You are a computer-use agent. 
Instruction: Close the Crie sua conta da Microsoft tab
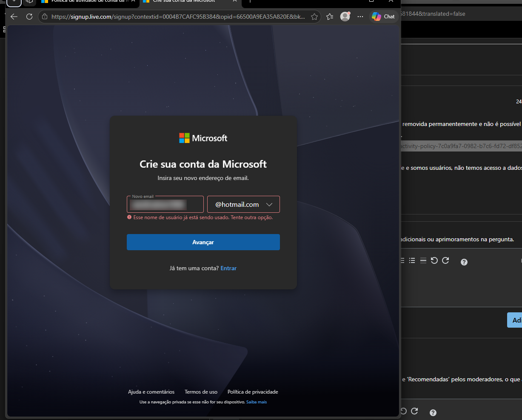click(x=235, y=1)
